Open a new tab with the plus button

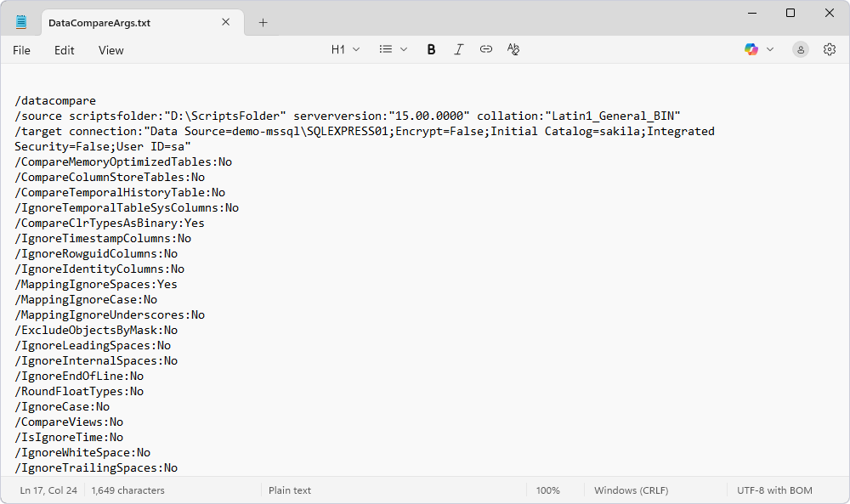pos(263,22)
